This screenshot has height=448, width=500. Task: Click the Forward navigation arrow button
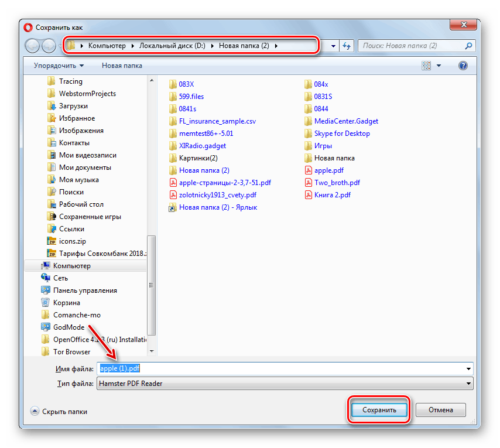[x=49, y=46]
